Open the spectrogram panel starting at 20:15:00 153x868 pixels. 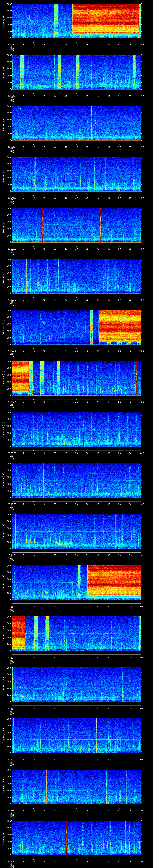coord(77,736)
